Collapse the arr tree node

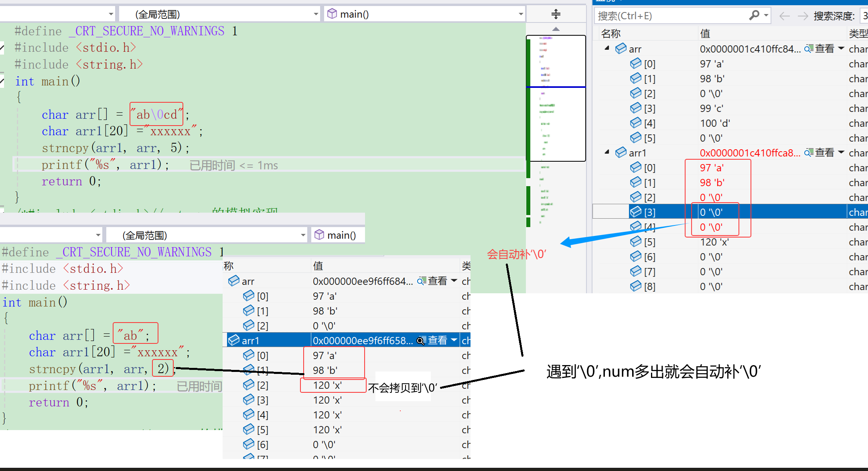tap(607, 48)
